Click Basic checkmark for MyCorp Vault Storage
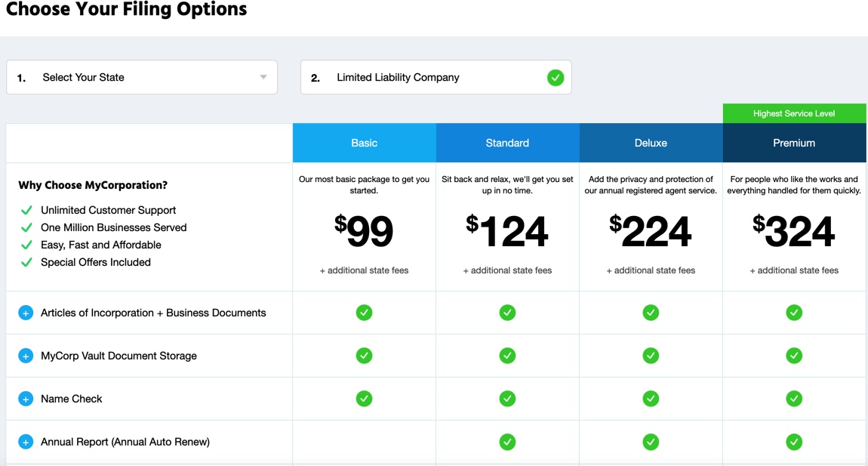The image size is (868, 466). 365,356
